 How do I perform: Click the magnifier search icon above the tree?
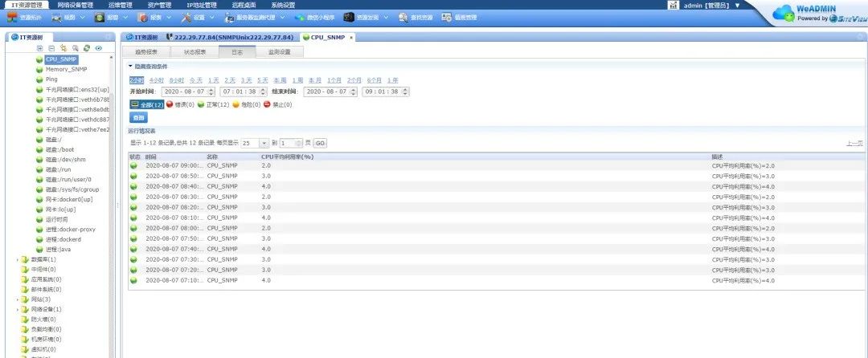tap(75, 48)
